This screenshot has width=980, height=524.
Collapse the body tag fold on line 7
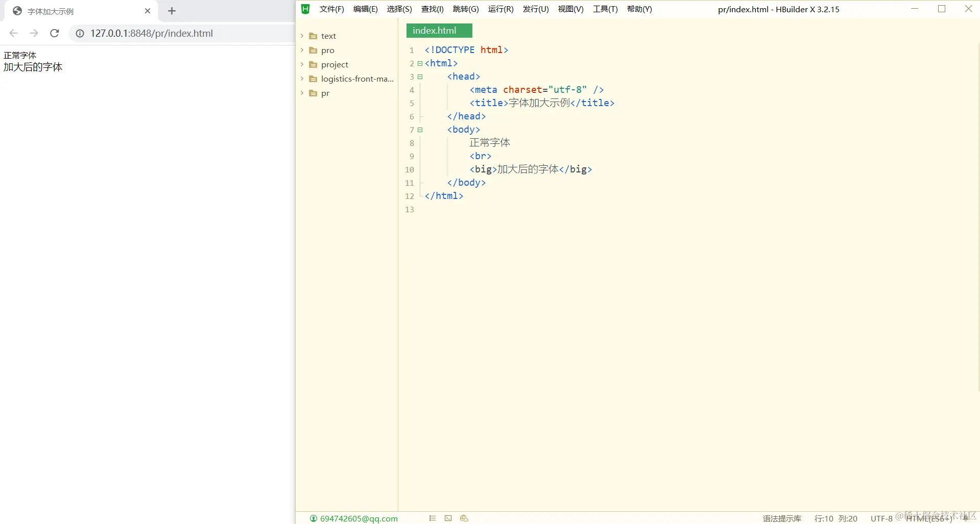click(420, 130)
